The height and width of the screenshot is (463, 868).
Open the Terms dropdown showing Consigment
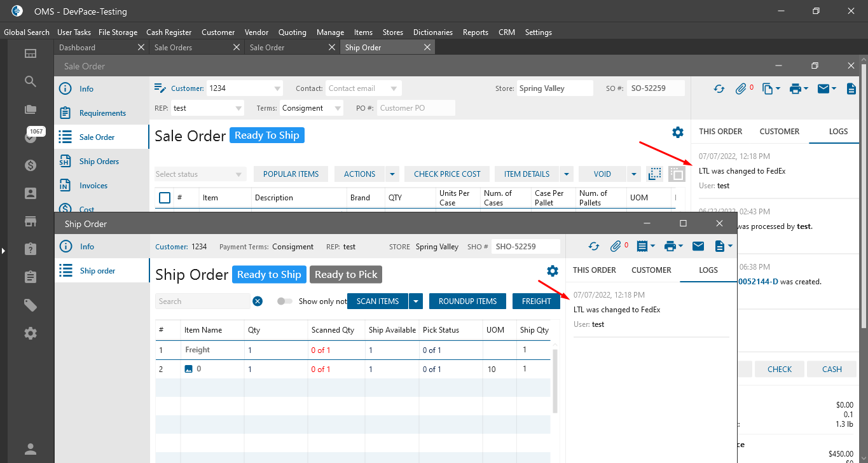click(x=338, y=108)
